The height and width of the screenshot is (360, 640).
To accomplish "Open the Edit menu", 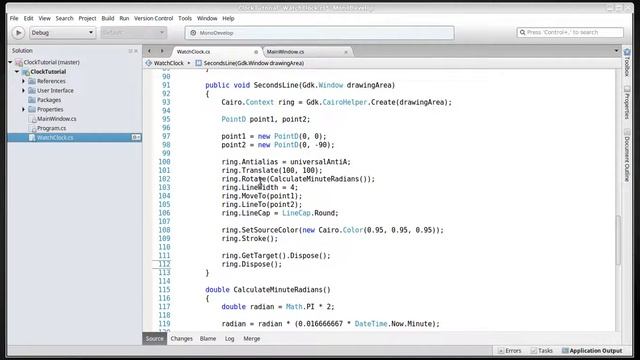I will [28, 18].
